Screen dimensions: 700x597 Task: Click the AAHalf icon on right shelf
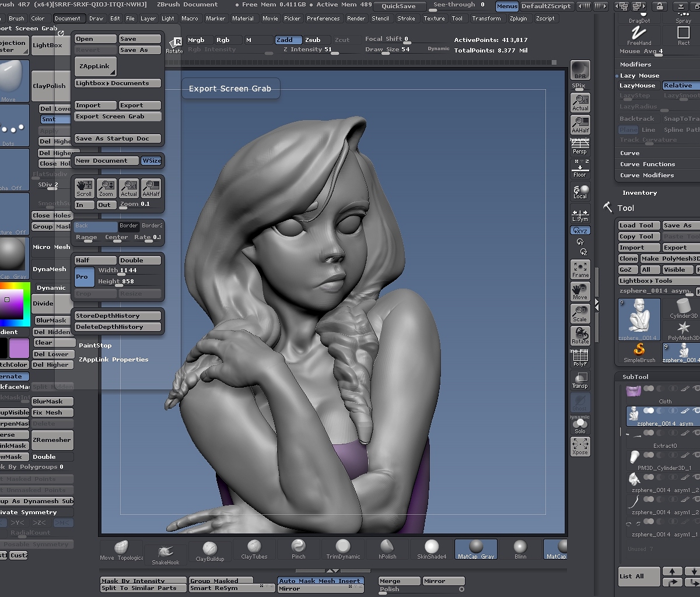[x=580, y=125]
